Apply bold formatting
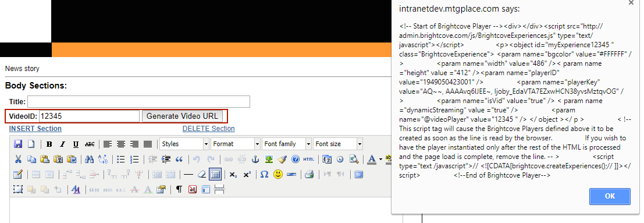Image resolution: width=644 pixels, height=223 pixels. tap(49, 144)
